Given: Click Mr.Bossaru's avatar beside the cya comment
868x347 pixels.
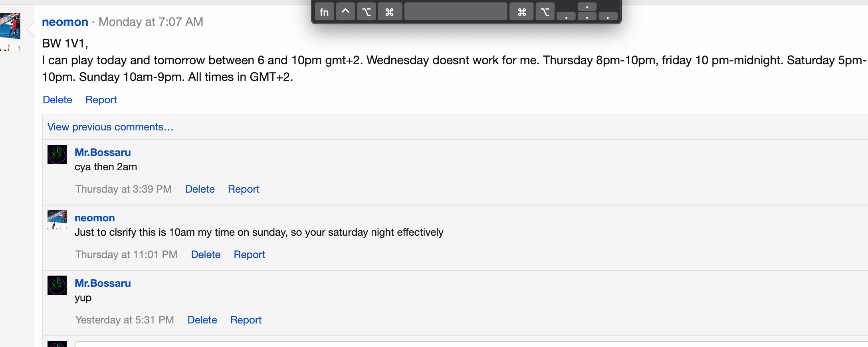Looking at the screenshot, I should pos(57,154).
